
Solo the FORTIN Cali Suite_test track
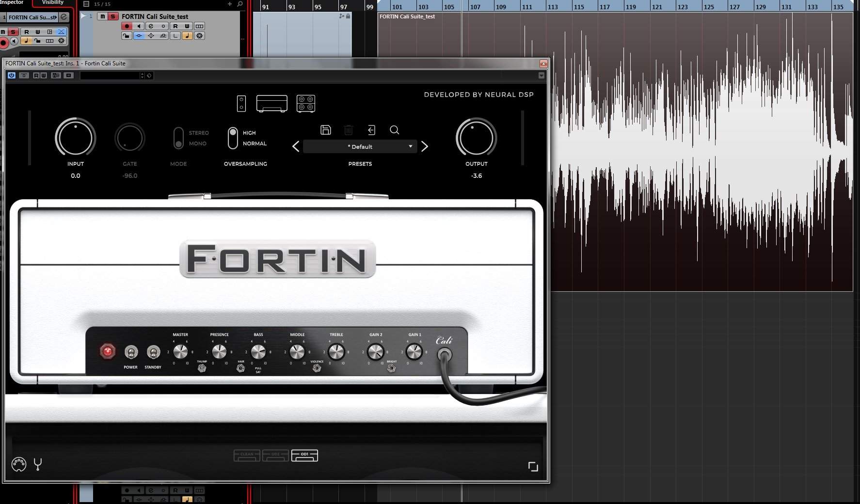click(x=113, y=16)
